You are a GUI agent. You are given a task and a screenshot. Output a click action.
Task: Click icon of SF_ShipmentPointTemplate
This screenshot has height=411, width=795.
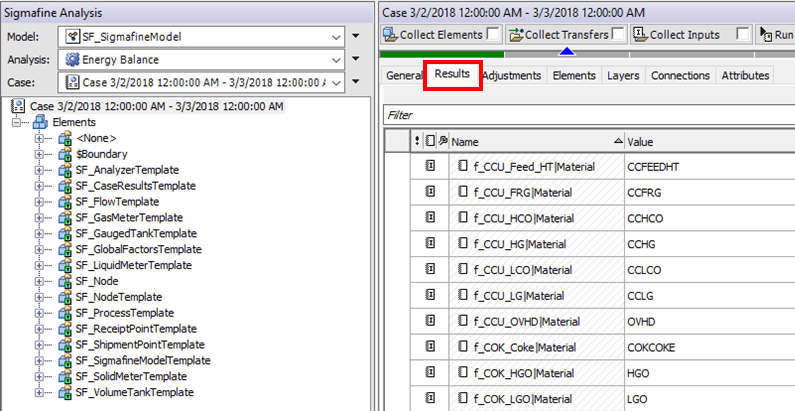point(65,345)
